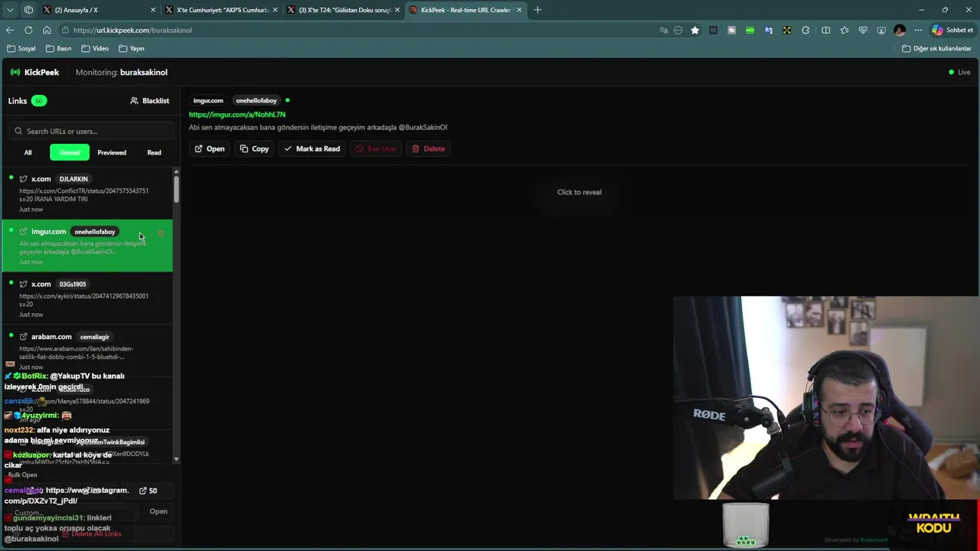Viewport: 980px width, 551px height.
Task: Switch to the Read filter
Action: (x=154, y=152)
